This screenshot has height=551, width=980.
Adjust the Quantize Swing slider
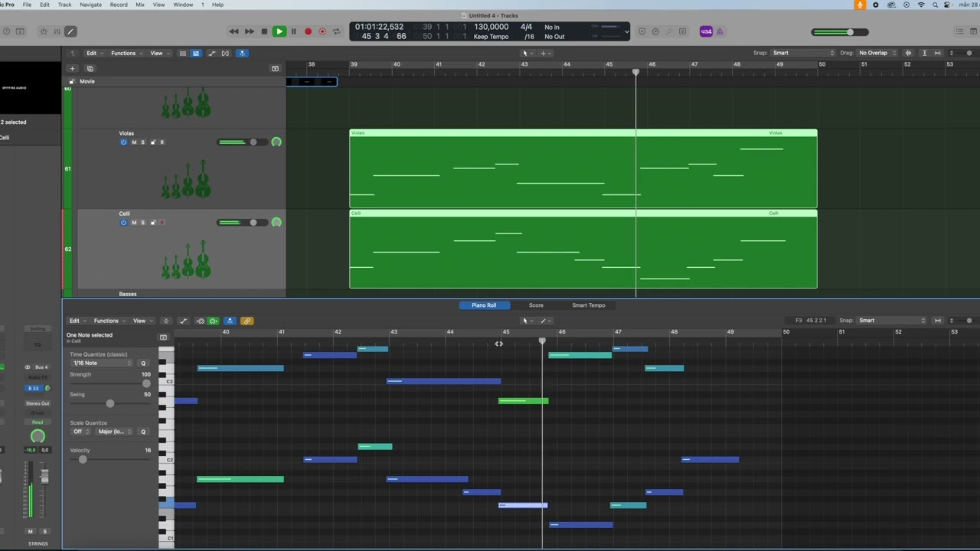(109, 403)
